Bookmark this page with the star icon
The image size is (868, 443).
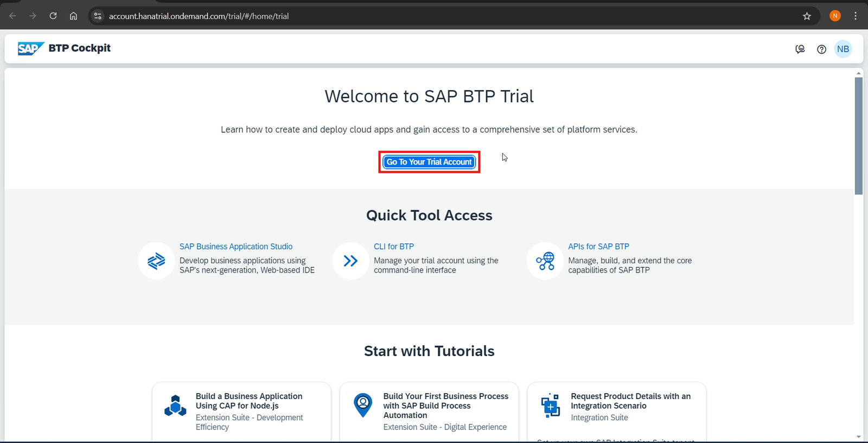click(807, 16)
